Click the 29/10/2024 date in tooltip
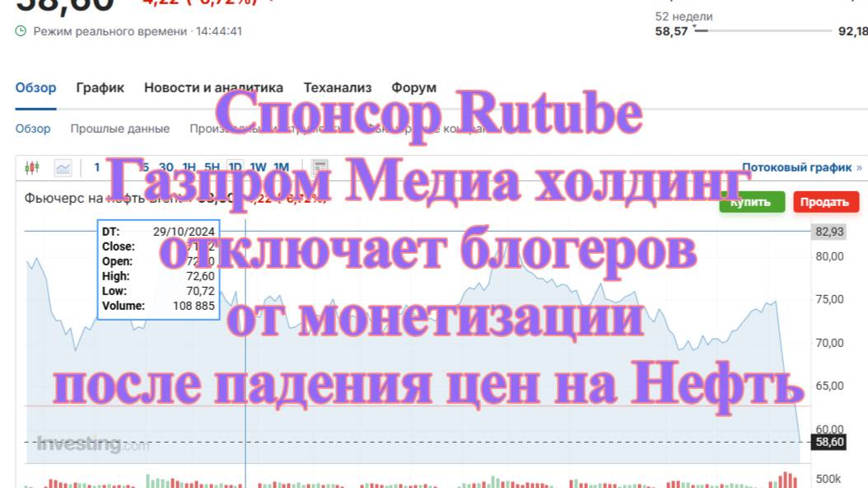Viewport: 868px width, 488px height. coord(184,232)
